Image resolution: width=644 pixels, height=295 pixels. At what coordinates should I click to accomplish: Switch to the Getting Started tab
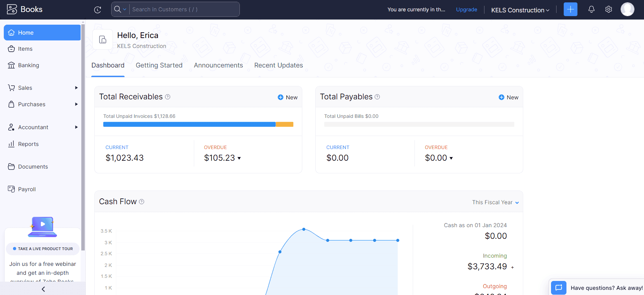pos(159,65)
